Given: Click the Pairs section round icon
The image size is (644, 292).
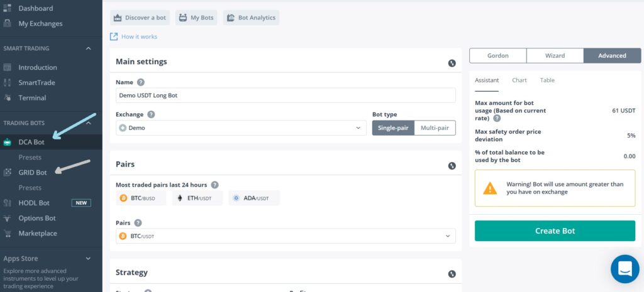Looking at the screenshot, I should pyautogui.click(x=452, y=166).
